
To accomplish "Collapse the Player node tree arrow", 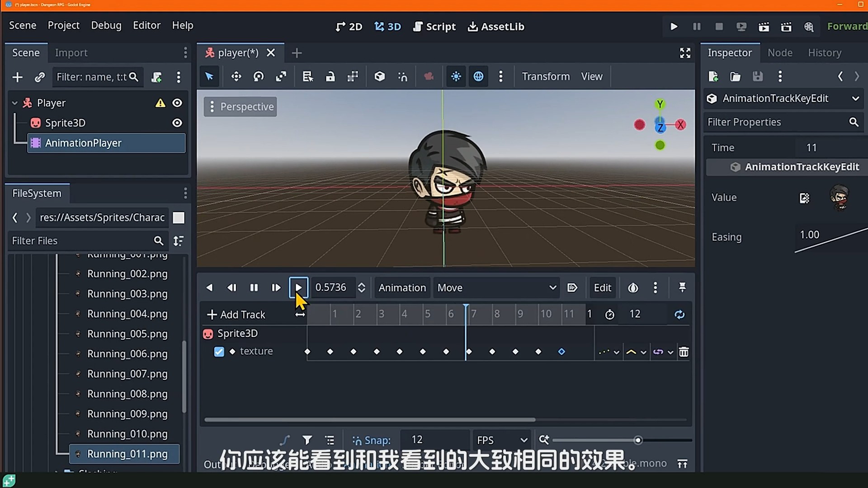I will click(x=14, y=103).
